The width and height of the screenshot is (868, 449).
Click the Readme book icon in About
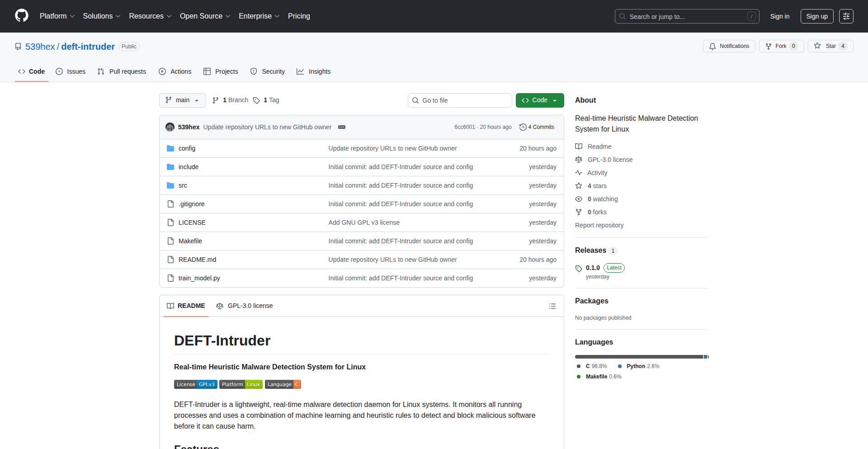579,146
